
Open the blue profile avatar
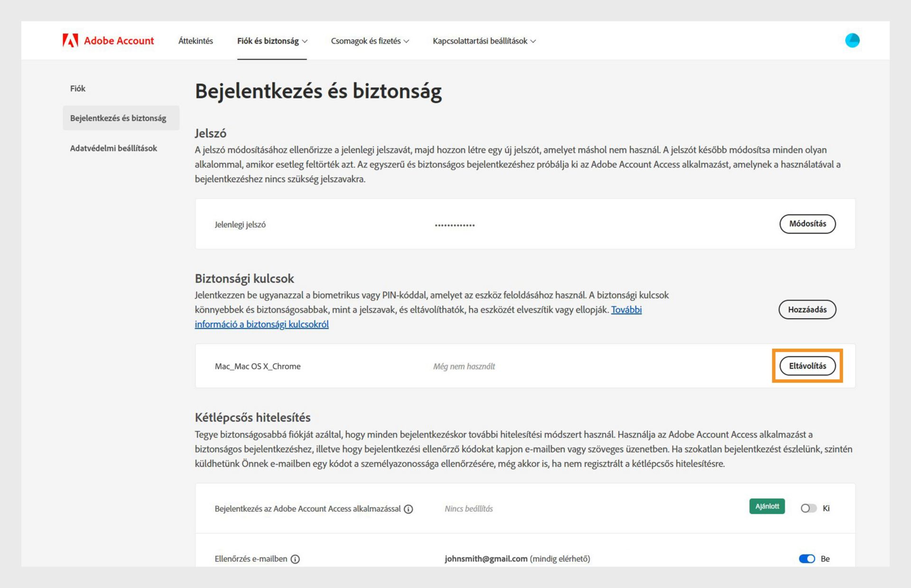click(852, 40)
